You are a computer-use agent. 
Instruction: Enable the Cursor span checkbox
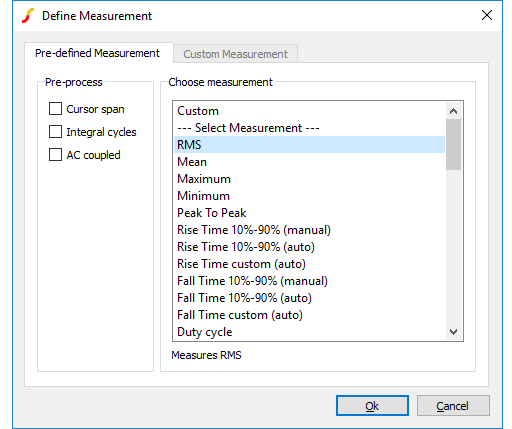[55, 109]
